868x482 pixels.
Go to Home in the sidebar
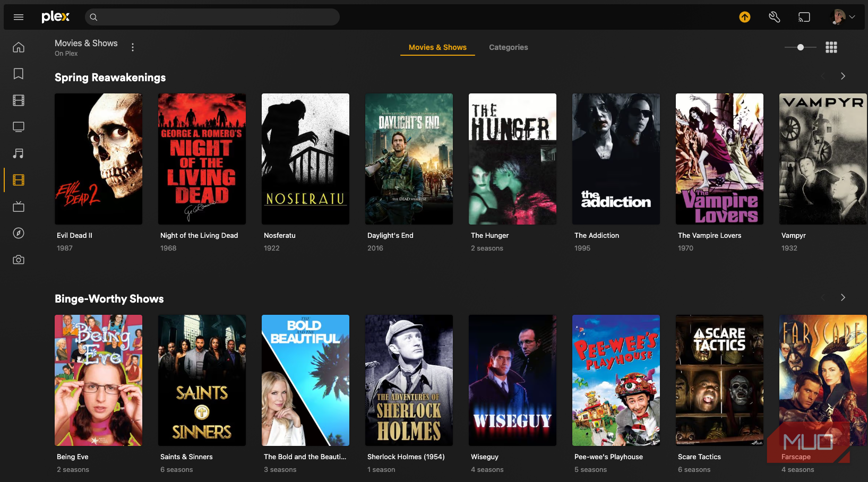[x=19, y=47]
